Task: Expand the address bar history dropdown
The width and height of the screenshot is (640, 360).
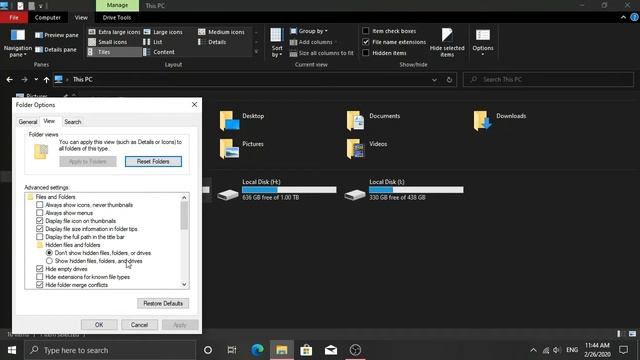Action: (x=434, y=80)
